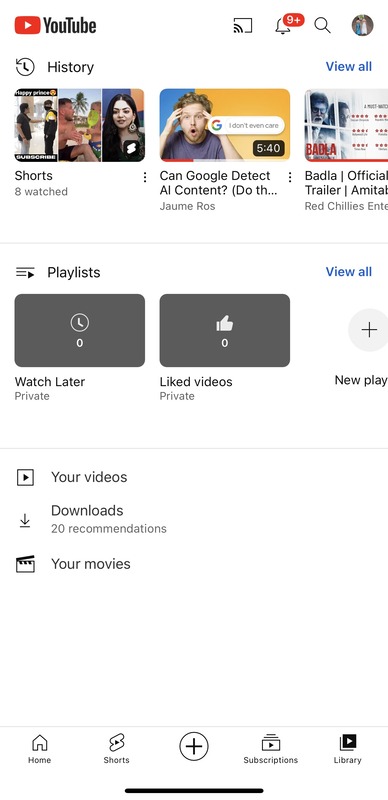This screenshot has height=800, width=388.
Task: Tap the plus icon for New playlist
Action: 369,330
